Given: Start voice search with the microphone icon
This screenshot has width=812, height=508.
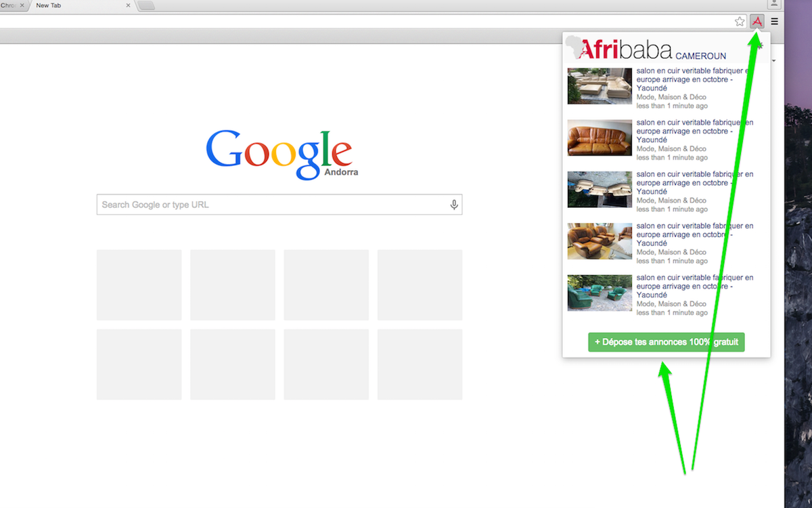Looking at the screenshot, I should [x=454, y=205].
